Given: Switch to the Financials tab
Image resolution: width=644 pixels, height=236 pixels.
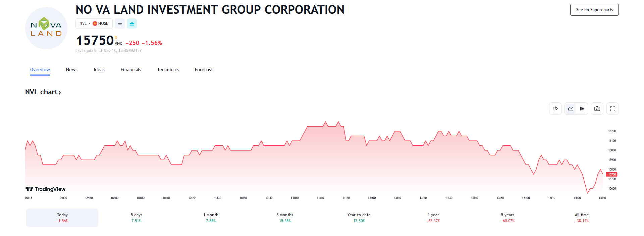Looking at the screenshot, I should [x=131, y=69].
